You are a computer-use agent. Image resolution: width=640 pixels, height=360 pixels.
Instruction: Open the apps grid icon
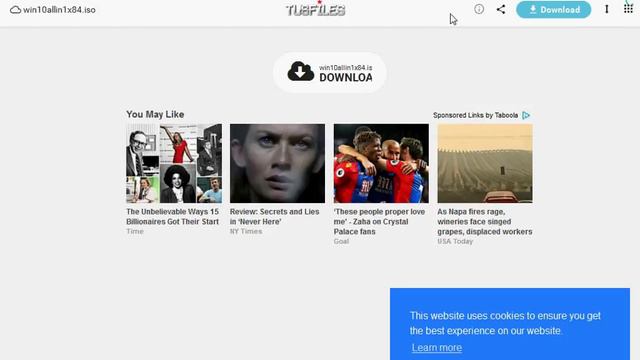(x=628, y=9)
